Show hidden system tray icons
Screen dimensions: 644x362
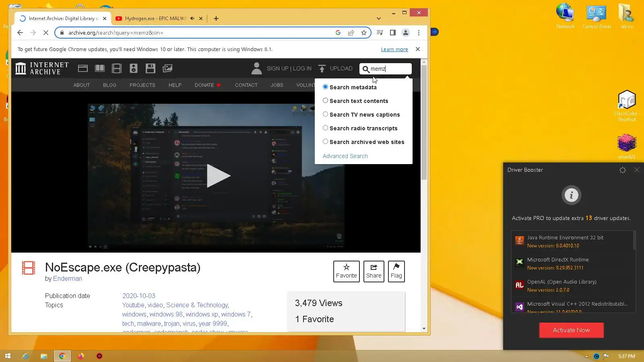click(x=586, y=356)
